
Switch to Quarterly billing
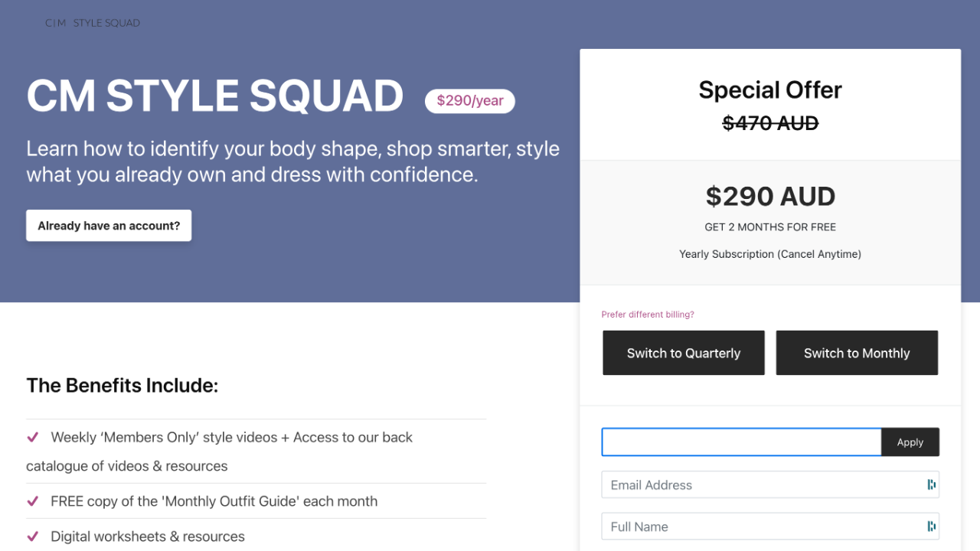(x=684, y=353)
